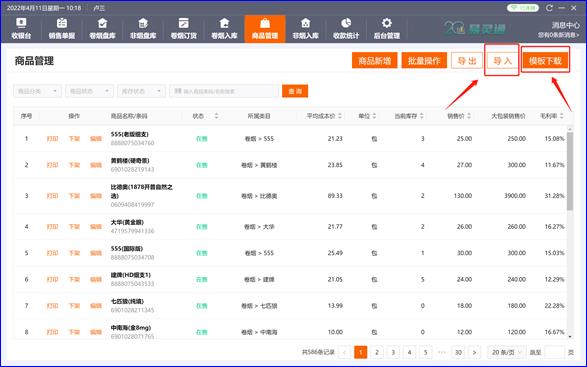This screenshot has height=367, width=587.
Task: Select the 3900.00 bulk price cell
Action: tap(515, 195)
